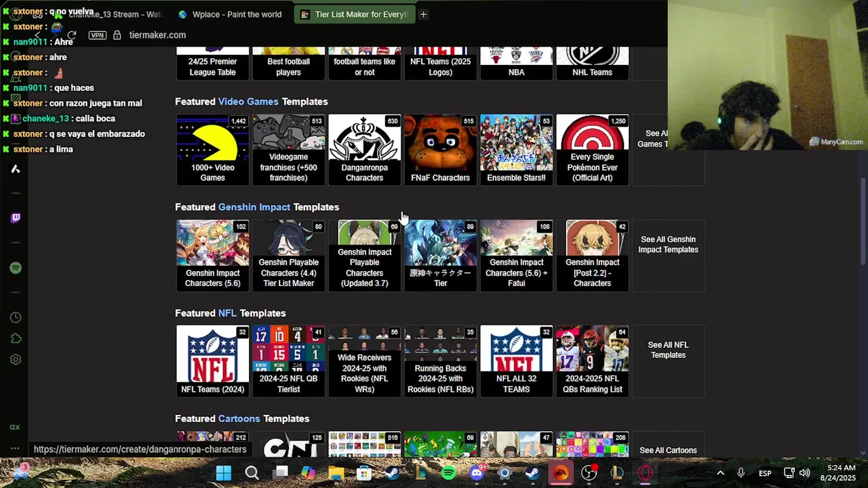Open Spotify from the taskbar

tap(448, 473)
